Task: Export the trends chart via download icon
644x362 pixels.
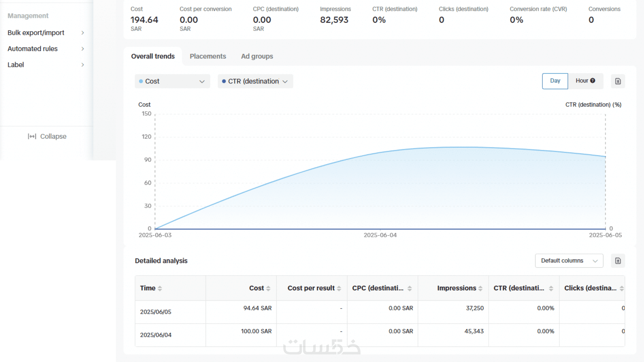Action: (x=618, y=81)
